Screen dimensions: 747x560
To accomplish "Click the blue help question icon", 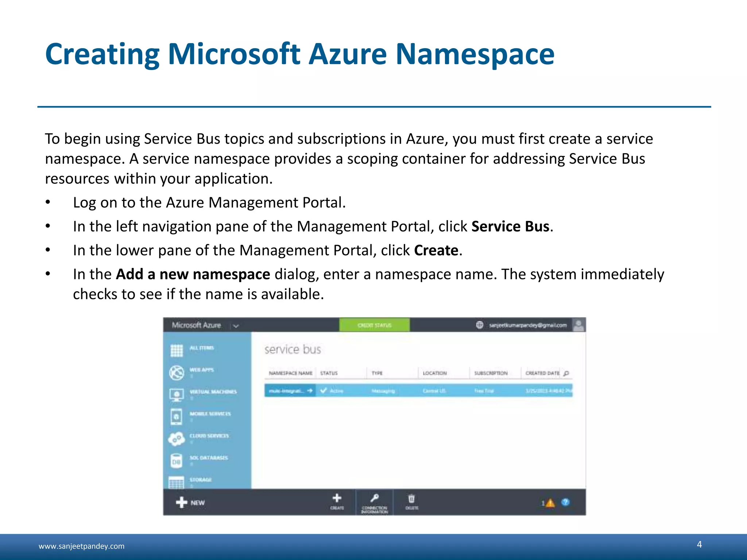I will (565, 502).
